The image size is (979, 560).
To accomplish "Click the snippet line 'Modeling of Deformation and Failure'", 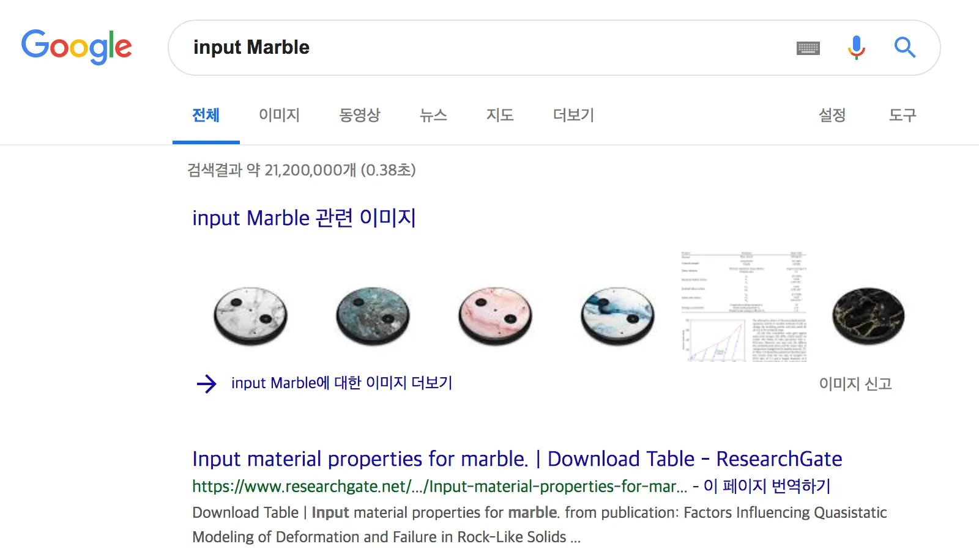I will click(387, 537).
